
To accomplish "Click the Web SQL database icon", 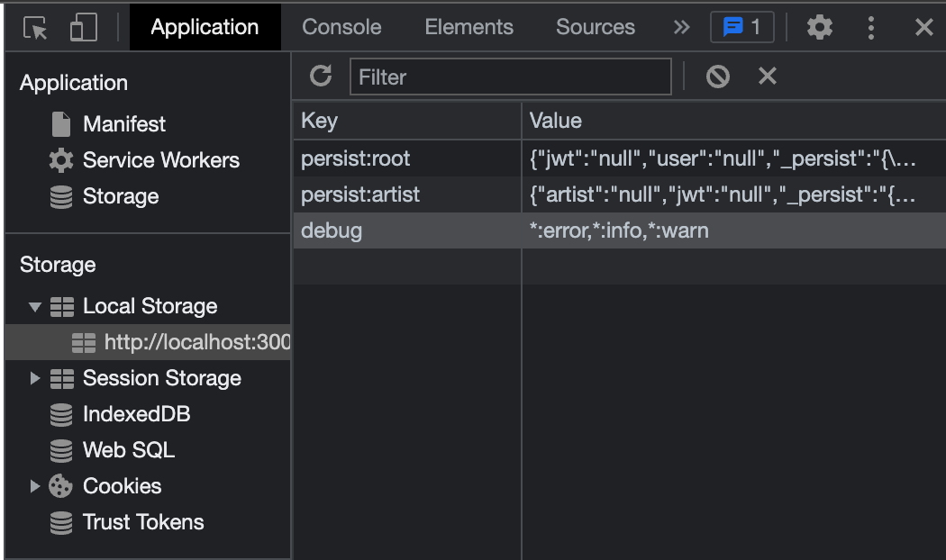I will pyautogui.click(x=61, y=450).
